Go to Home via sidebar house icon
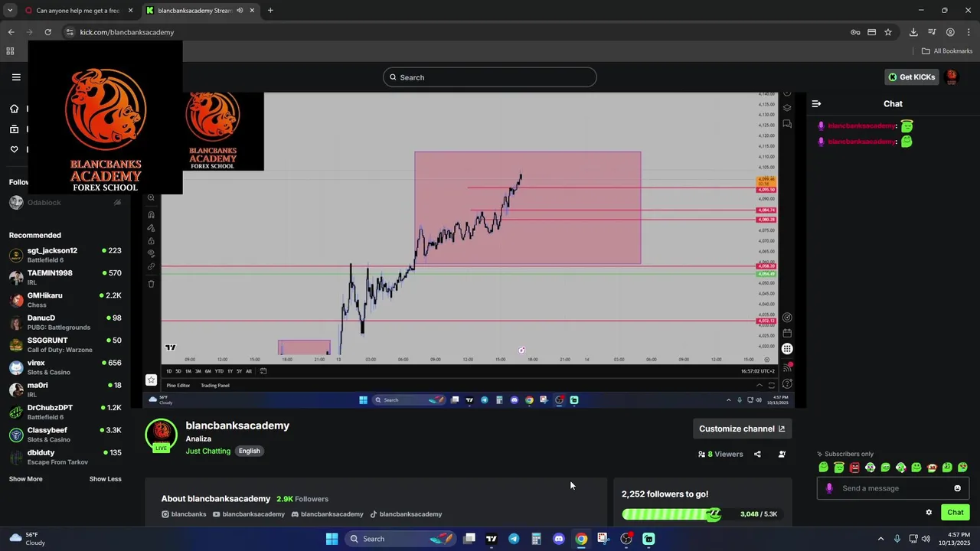This screenshot has height=551, width=980. pos(14,109)
